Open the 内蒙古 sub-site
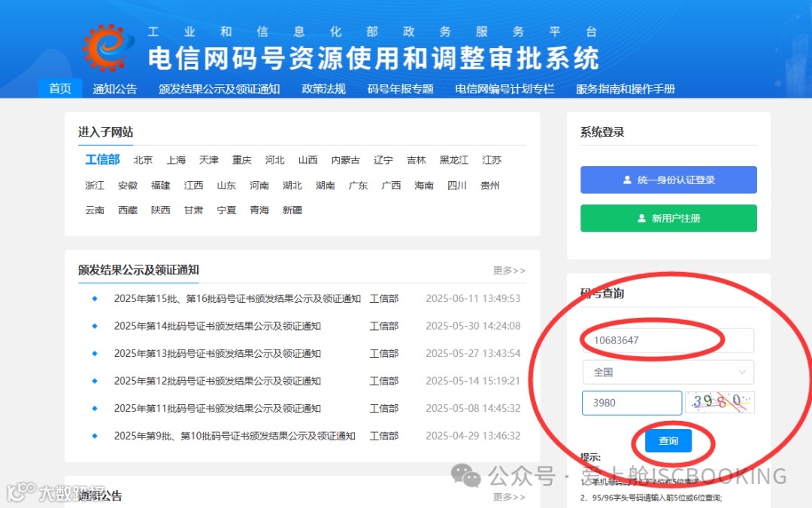812x508 pixels. point(345,160)
